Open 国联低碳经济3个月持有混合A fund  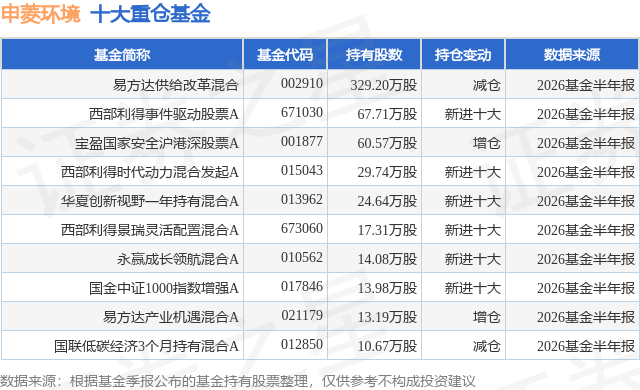click(x=146, y=346)
